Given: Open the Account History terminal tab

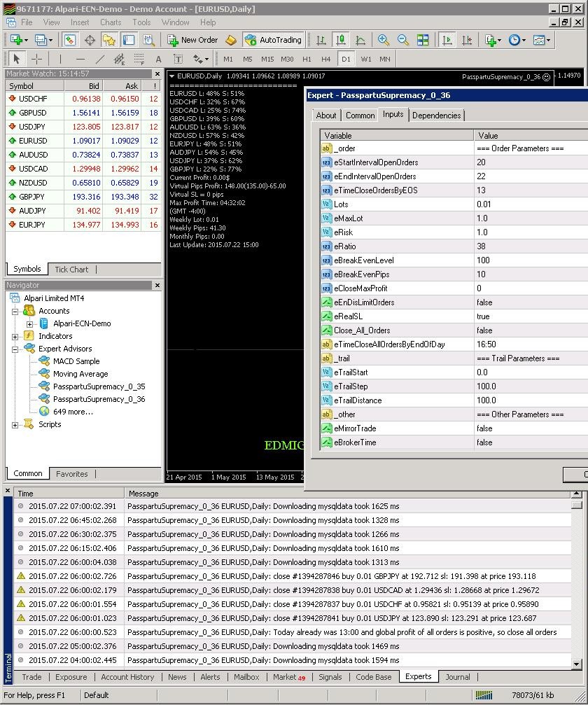Looking at the screenshot, I should pyautogui.click(x=127, y=677).
